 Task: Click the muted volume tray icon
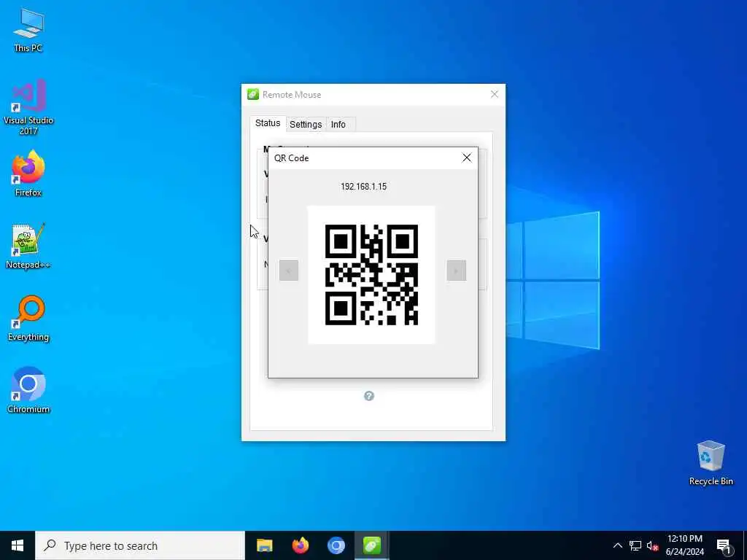653,545
